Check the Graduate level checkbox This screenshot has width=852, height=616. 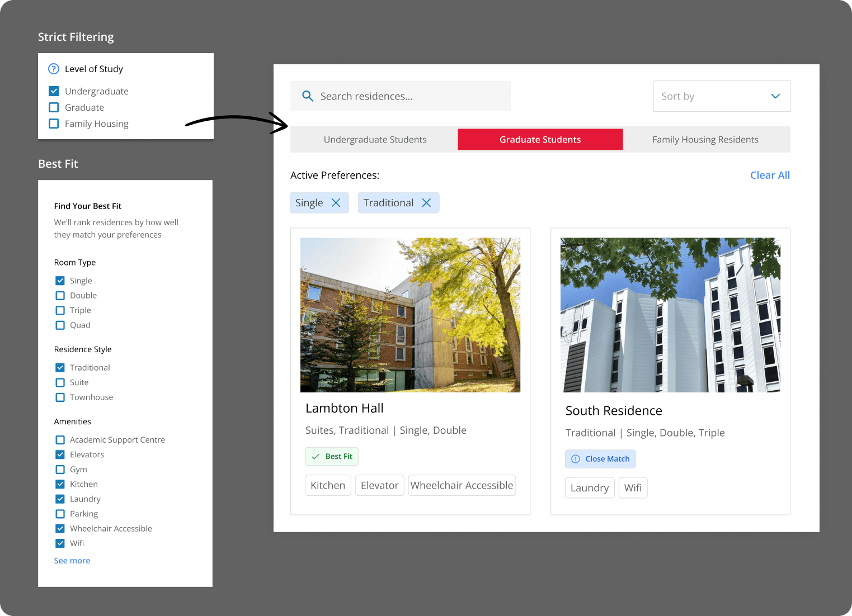click(x=54, y=107)
